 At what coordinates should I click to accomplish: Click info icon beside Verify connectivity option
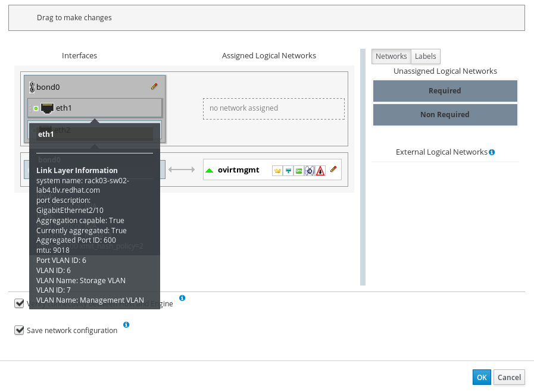[182, 298]
